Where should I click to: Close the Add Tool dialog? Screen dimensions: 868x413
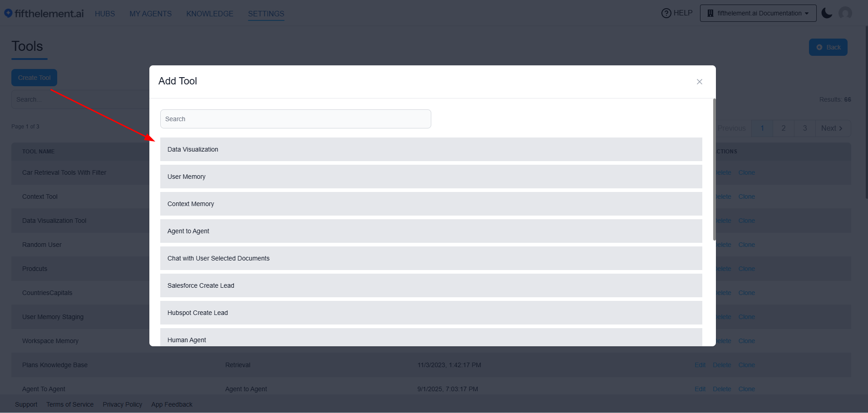(x=700, y=82)
